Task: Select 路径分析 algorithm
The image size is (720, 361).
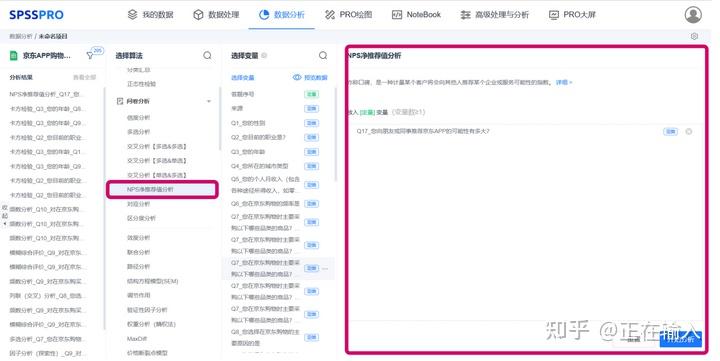Action: point(138,266)
